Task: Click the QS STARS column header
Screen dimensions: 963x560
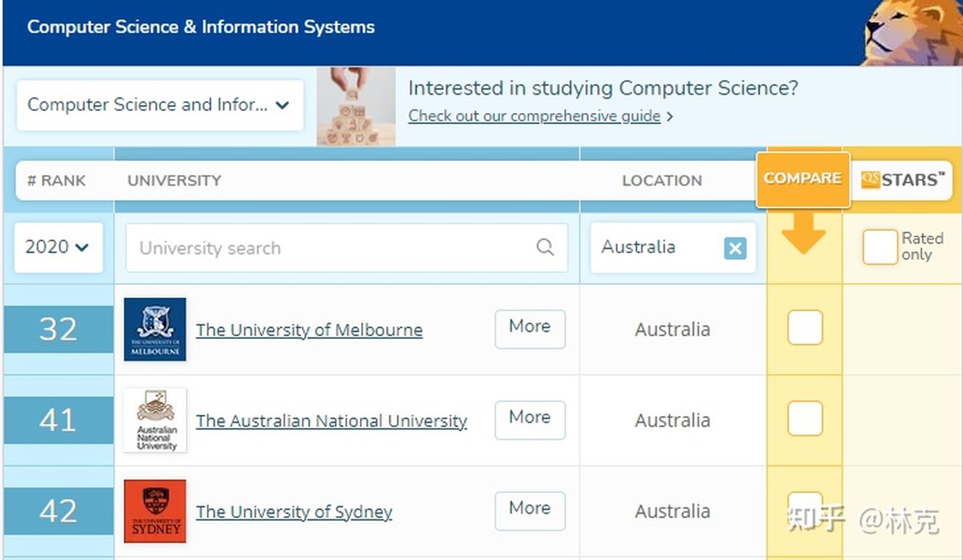Action: coord(903,180)
